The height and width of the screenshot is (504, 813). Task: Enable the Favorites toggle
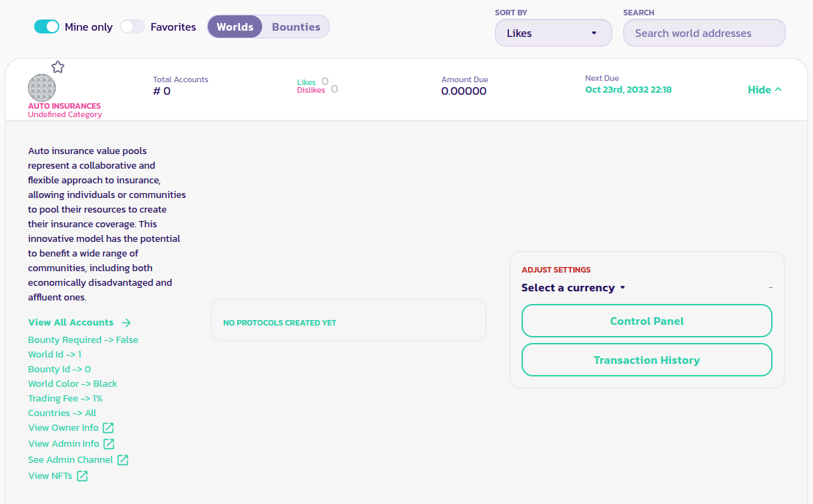[x=132, y=26]
